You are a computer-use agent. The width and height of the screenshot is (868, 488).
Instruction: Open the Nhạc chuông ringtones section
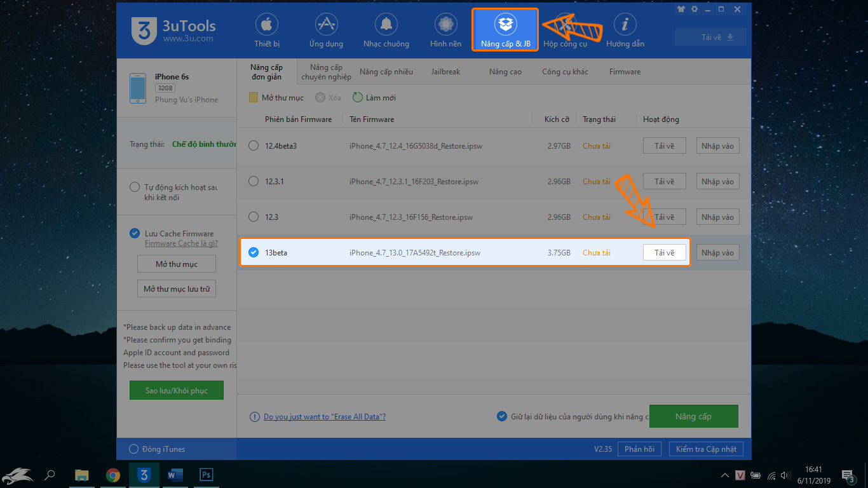386,30
